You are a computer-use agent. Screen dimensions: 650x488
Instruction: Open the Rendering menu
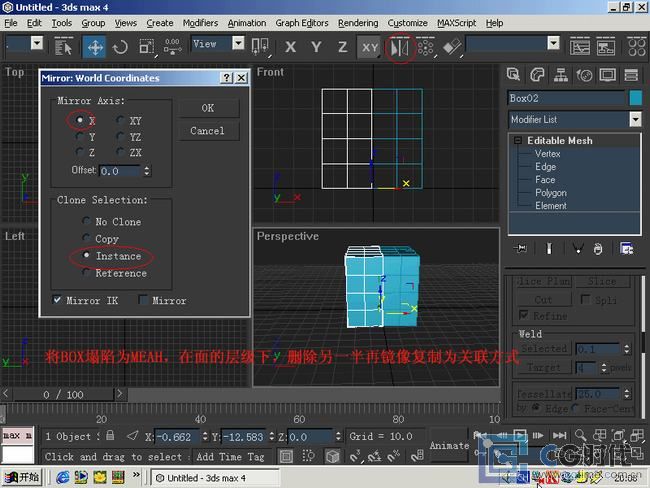(358, 23)
